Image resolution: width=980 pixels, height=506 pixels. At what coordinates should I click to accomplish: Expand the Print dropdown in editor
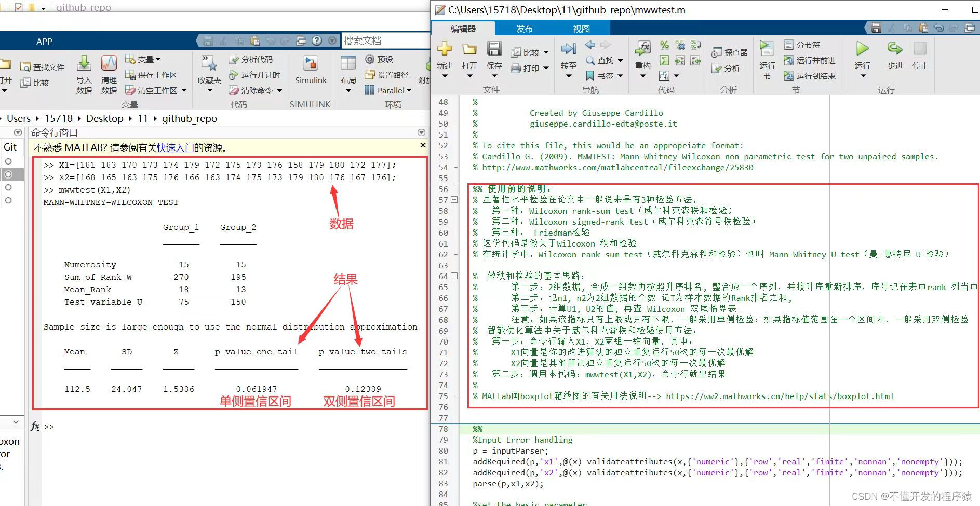546,68
